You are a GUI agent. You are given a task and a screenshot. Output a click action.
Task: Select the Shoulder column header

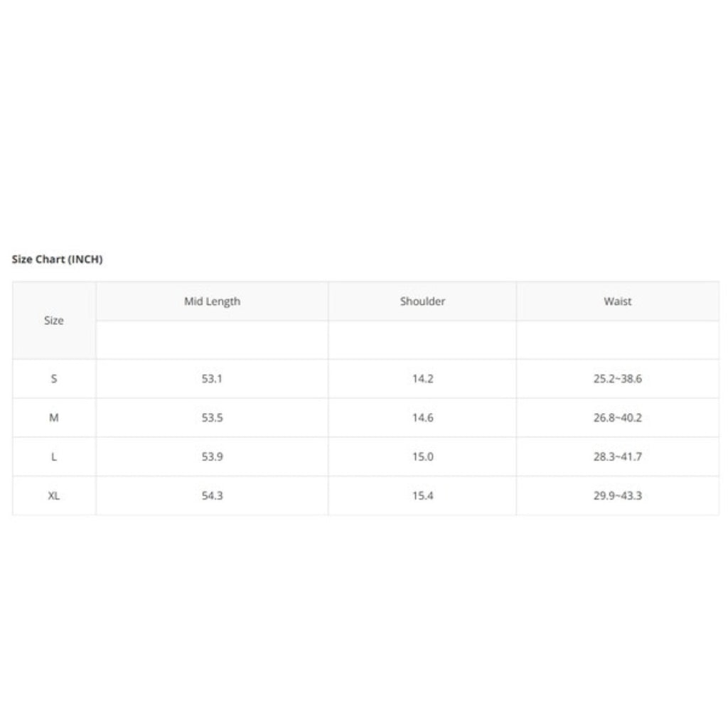click(422, 301)
